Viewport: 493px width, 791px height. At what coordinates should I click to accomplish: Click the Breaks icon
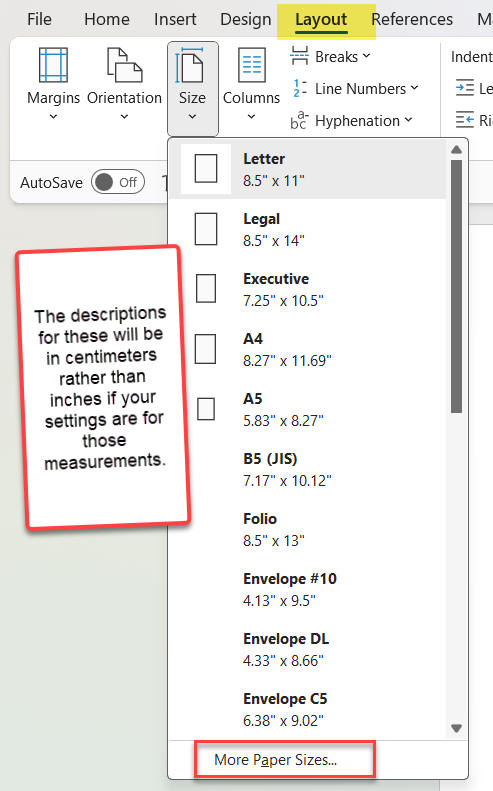(x=299, y=56)
